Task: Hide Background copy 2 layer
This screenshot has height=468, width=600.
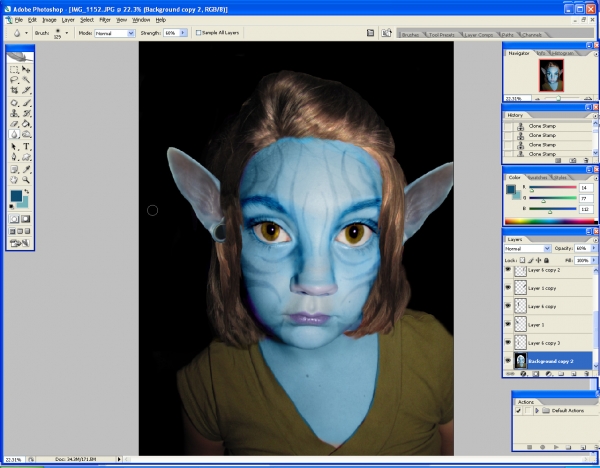Action: pos(508,361)
